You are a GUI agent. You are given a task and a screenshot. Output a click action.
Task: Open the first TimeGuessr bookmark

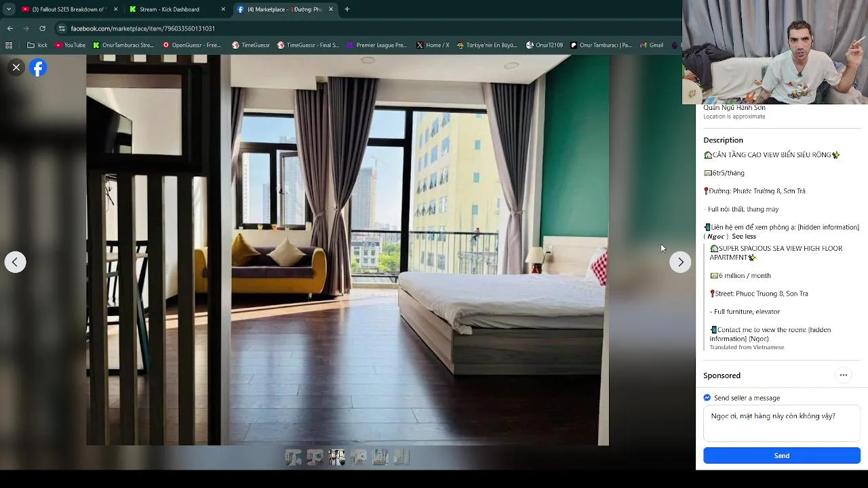click(x=251, y=45)
